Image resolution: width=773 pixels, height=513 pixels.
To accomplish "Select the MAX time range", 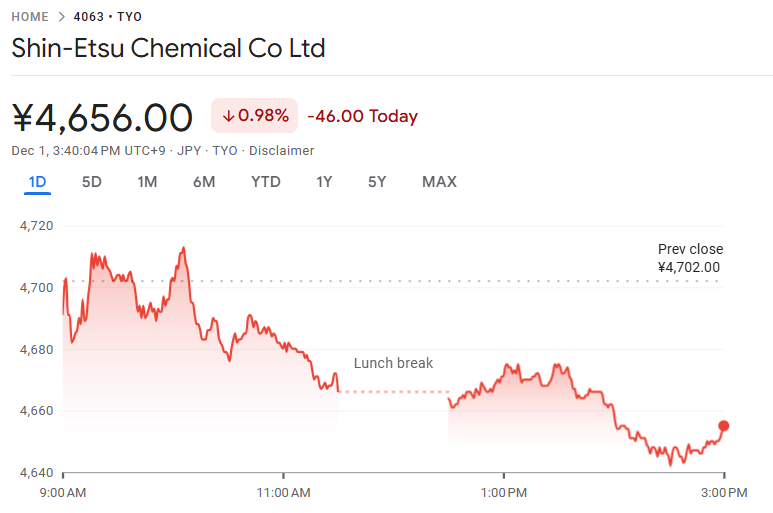I will coord(439,181).
